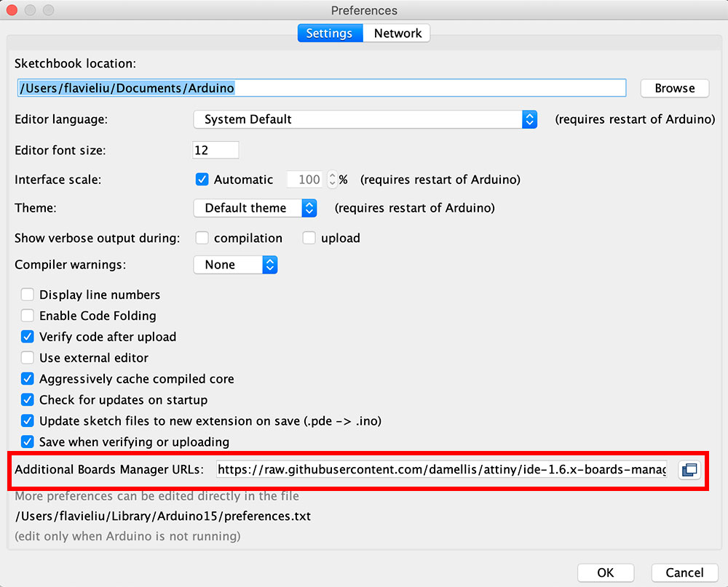Toggle Verify code after upload
The width and height of the screenshot is (728, 587).
[28, 337]
